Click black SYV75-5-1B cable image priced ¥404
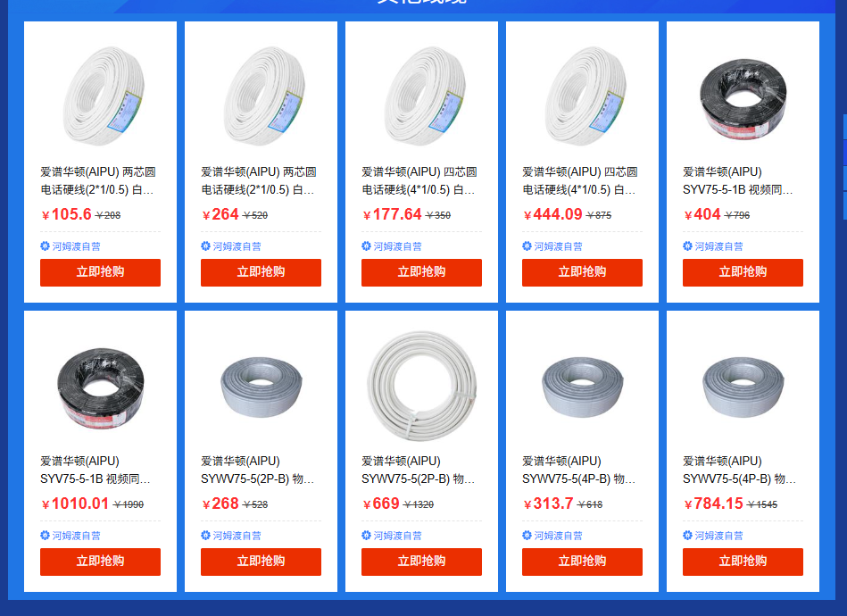The height and width of the screenshot is (616, 847). (743, 96)
